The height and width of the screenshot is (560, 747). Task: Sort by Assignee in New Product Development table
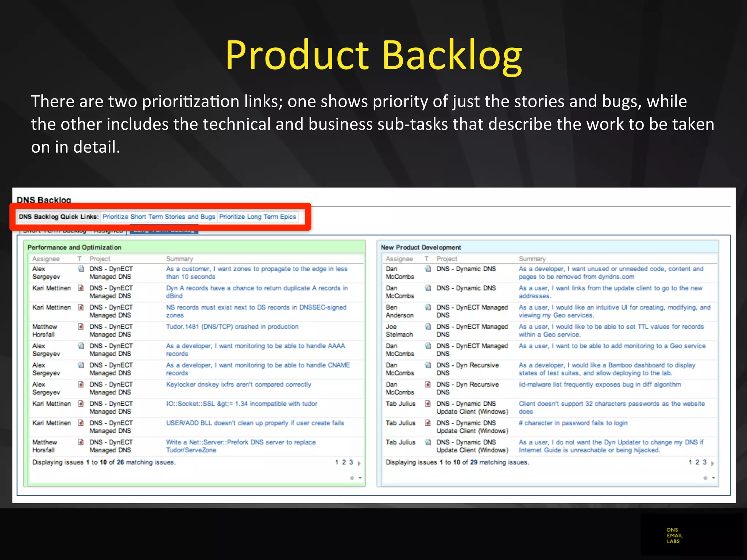[399, 259]
